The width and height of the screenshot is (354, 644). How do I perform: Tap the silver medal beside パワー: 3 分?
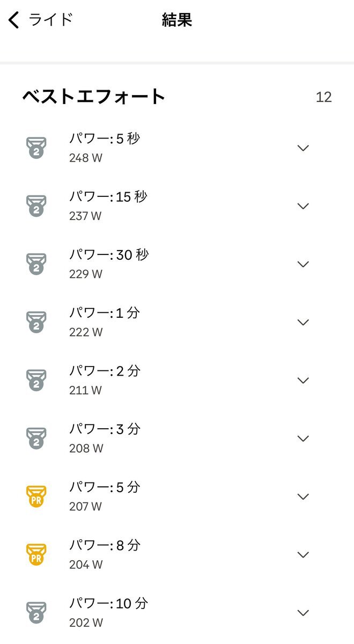click(x=36, y=438)
